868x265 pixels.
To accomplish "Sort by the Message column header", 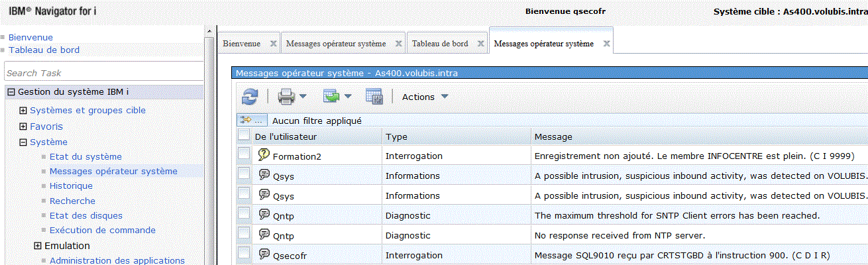I will (553, 136).
